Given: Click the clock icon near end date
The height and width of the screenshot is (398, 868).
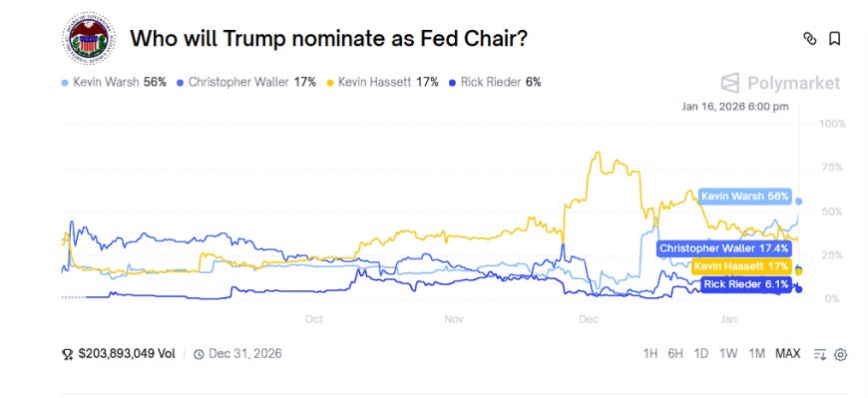Looking at the screenshot, I should coord(199,354).
